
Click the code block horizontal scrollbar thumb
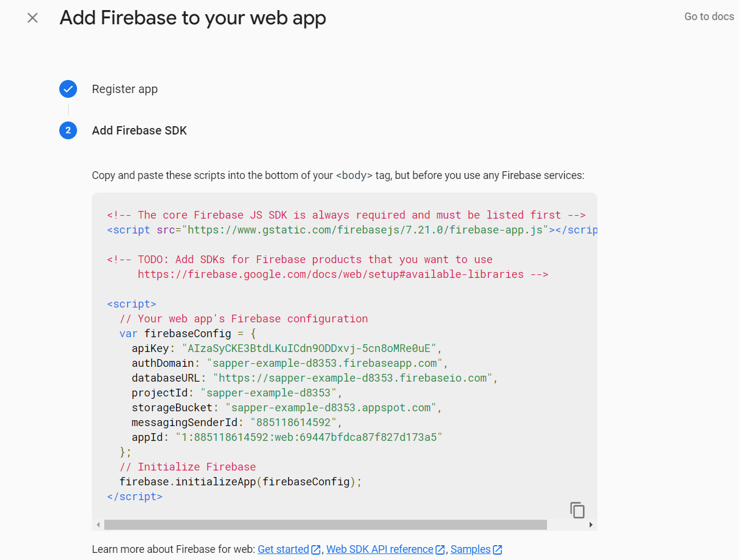(x=325, y=525)
